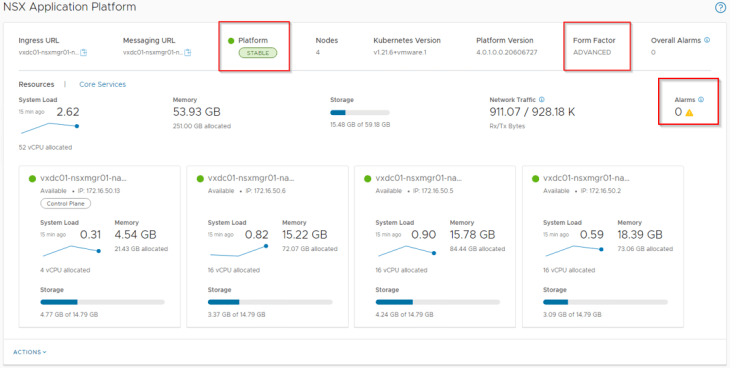Viewport: 730px width, 368px height.
Task: Copy the Ingress URL with its copy icon
Action: pyautogui.click(x=83, y=53)
